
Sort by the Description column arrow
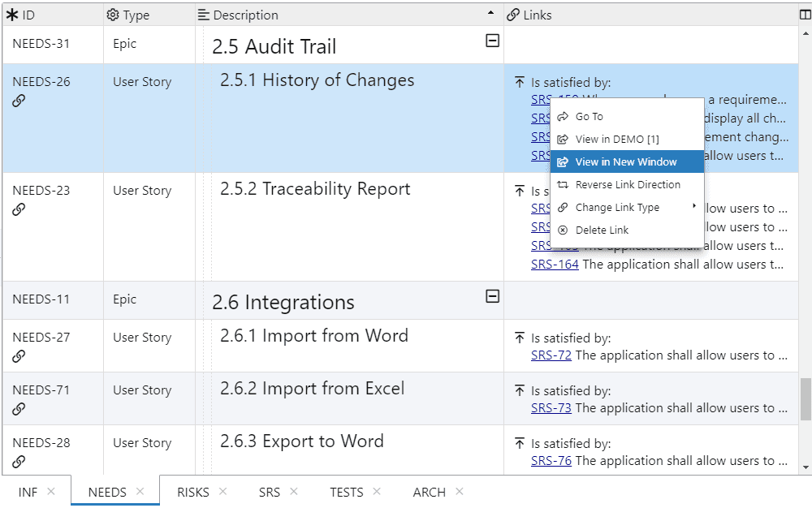coord(490,14)
